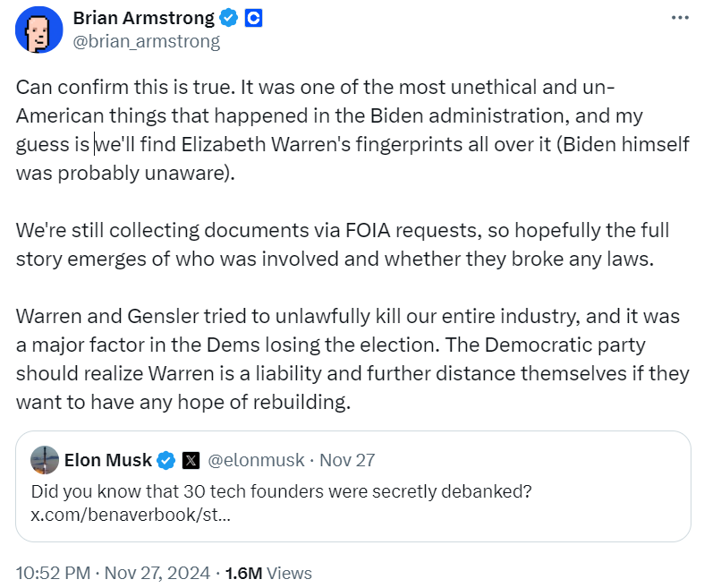Open the three-dot More options menu
704x588 pixels.
click(x=679, y=18)
